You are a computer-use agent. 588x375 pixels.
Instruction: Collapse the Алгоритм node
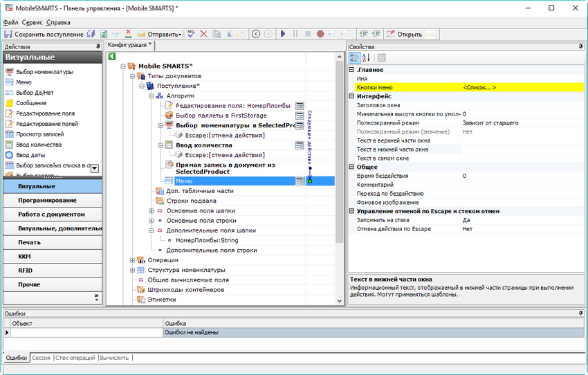coord(151,96)
